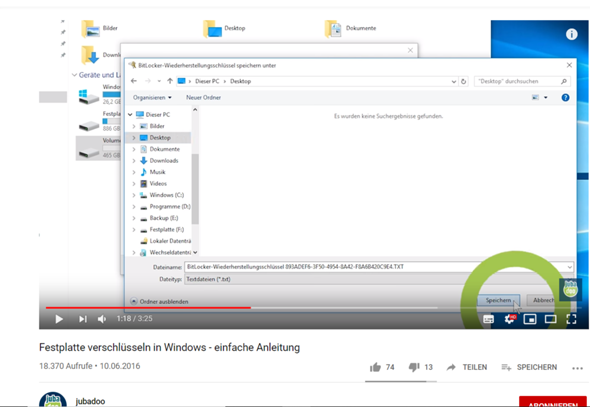Click the forward arrow in dialog
Viewport: 590px width, 407px height.
148,81
